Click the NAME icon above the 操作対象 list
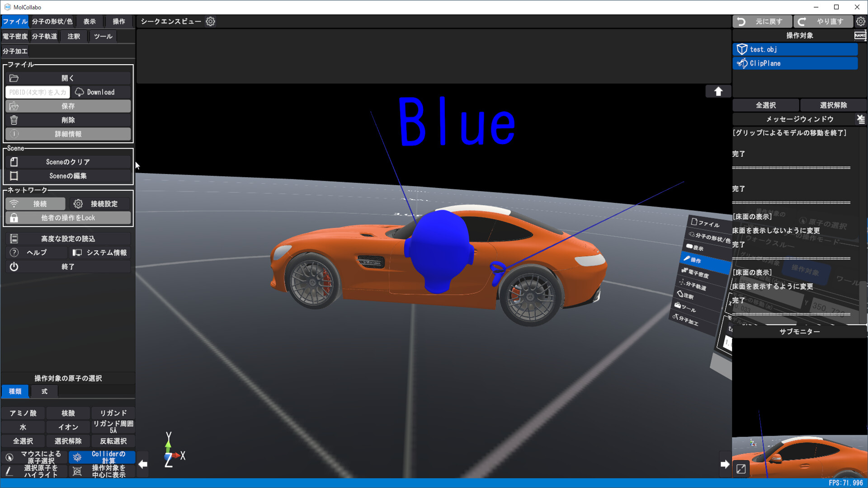868x488 pixels. coord(861,35)
